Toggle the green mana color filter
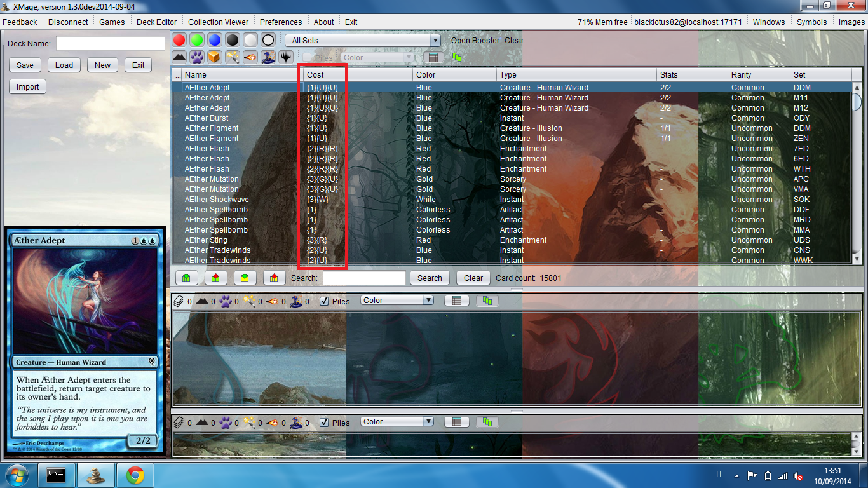The width and height of the screenshot is (868, 488). (197, 40)
